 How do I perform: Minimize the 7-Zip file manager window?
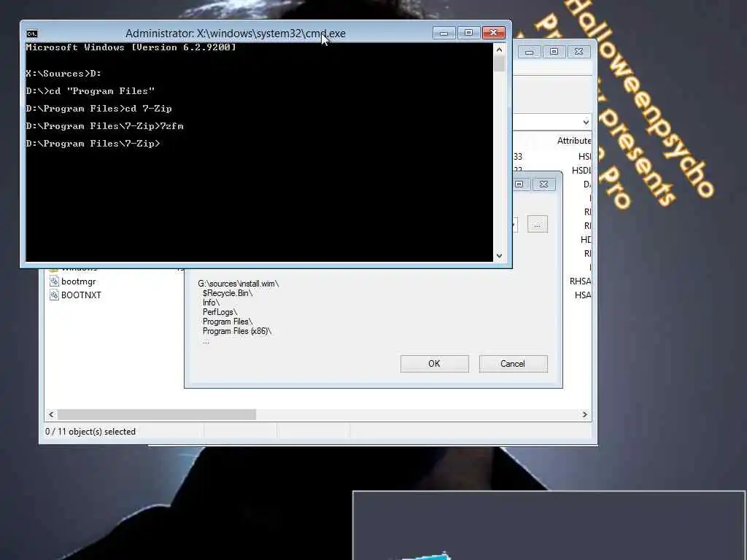click(530, 52)
